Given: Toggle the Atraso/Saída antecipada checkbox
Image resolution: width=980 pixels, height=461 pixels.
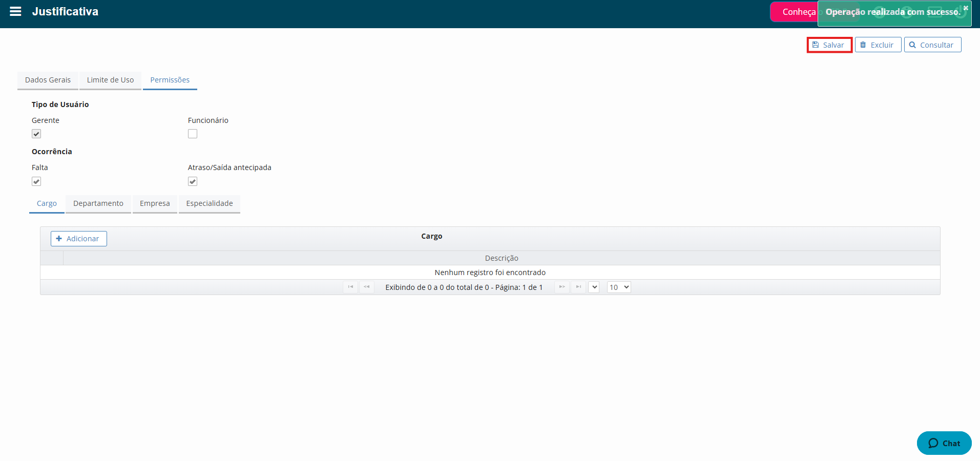Looking at the screenshot, I should (x=193, y=181).
